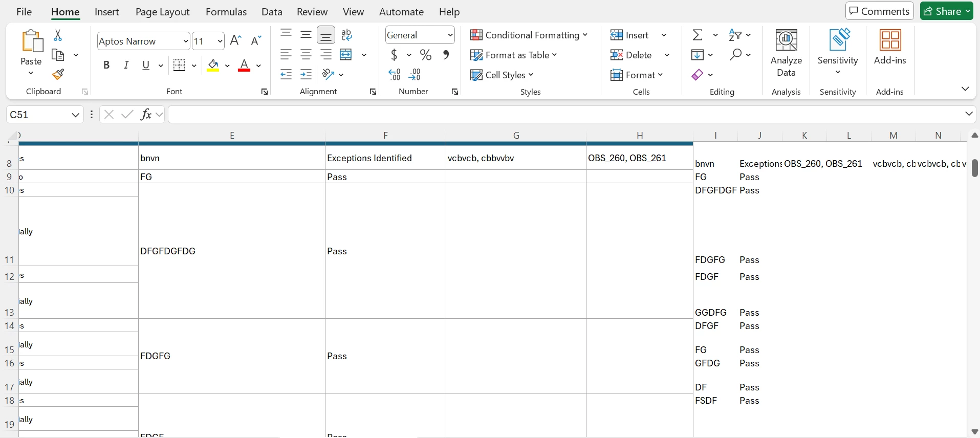
Task: Switch to the Review tab
Action: [312, 12]
